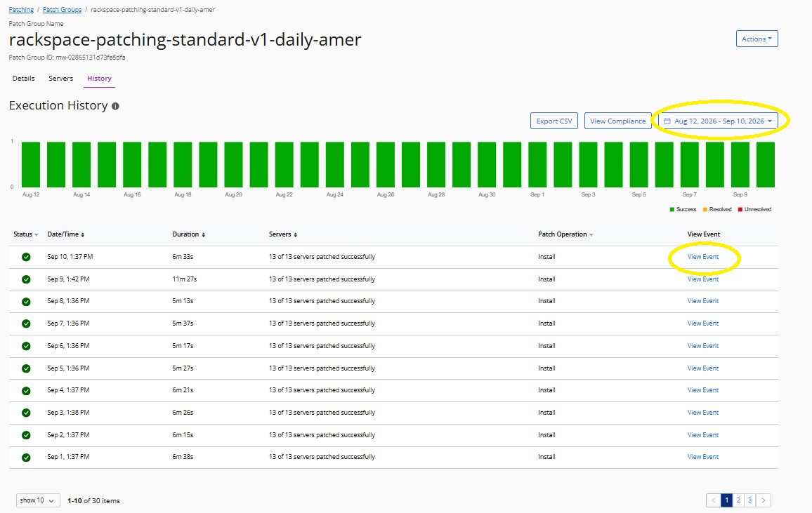Switch to the Servers tab

click(60, 78)
